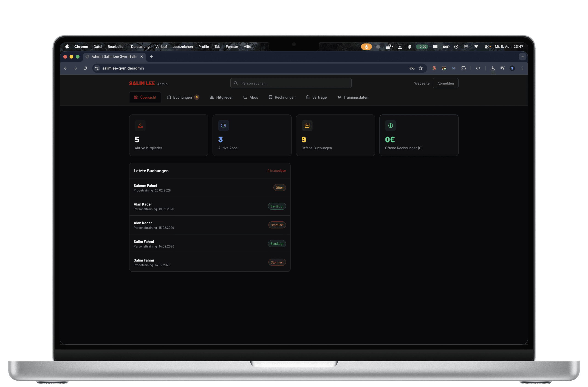Open a new browser tab
Image resolution: width=588 pixels, height=387 pixels.
(x=151, y=56)
